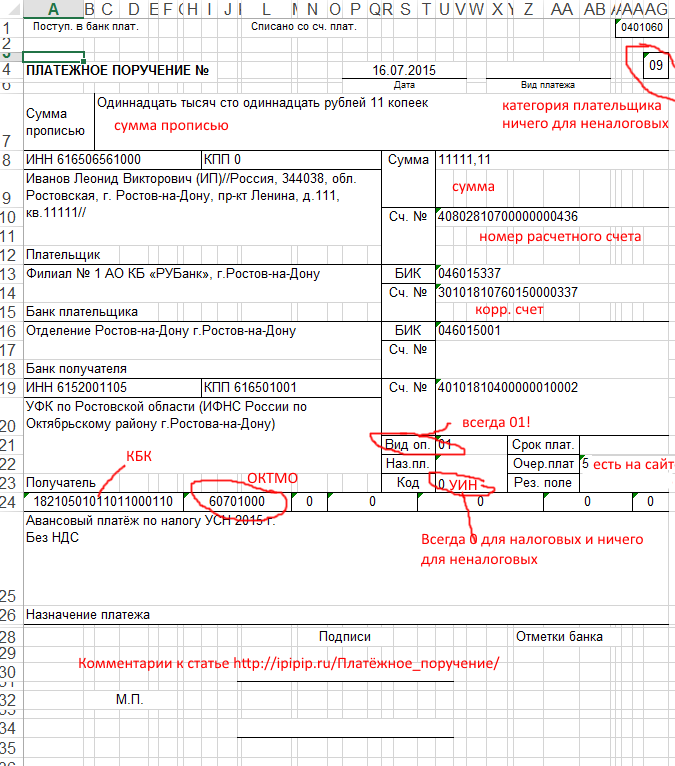675x766 pixels.
Task: Select the sum in words cell
Action: click(381, 122)
